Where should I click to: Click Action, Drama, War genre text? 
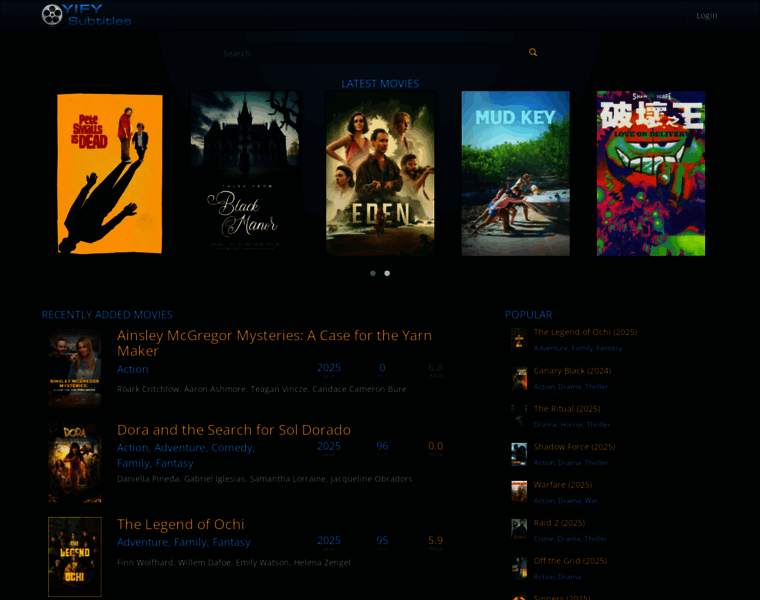point(566,501)
